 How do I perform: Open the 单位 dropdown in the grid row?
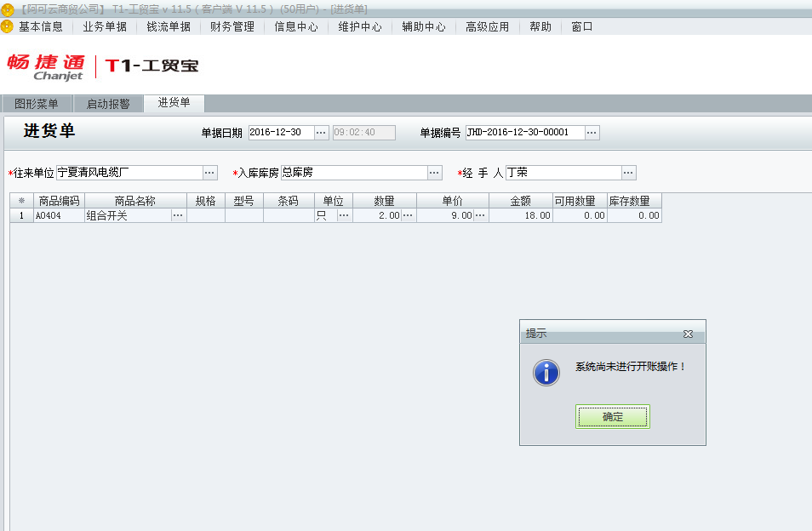point(344,216)
